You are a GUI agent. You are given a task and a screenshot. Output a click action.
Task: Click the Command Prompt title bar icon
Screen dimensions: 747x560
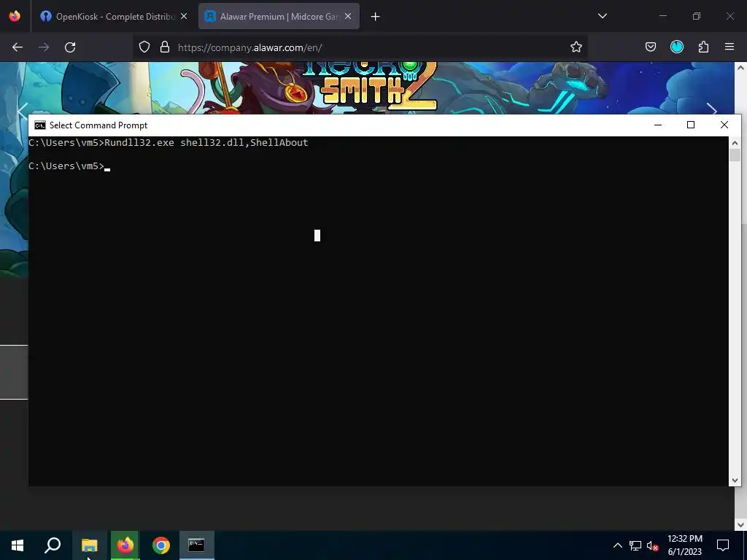point(40,125)
